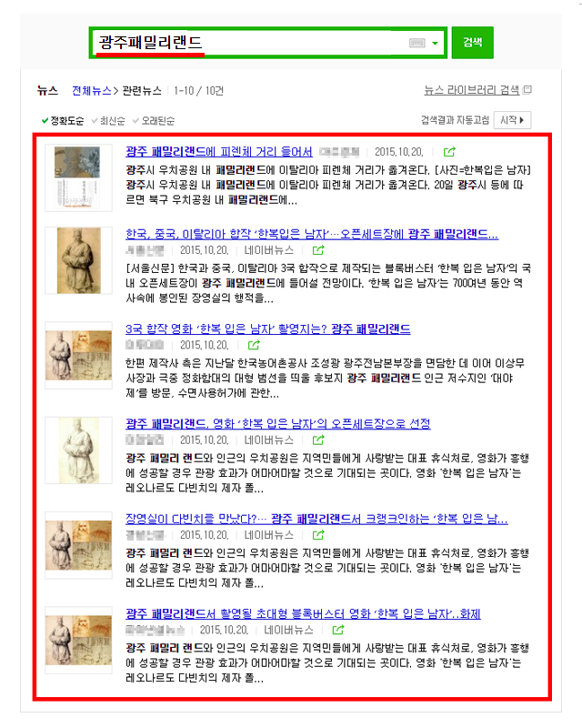Open the 광주 패밀리랜드에 피렌체 거리 들어서 headline
Image resolution: width=582 pixels, height=728 pixels.
click(219, 151)
